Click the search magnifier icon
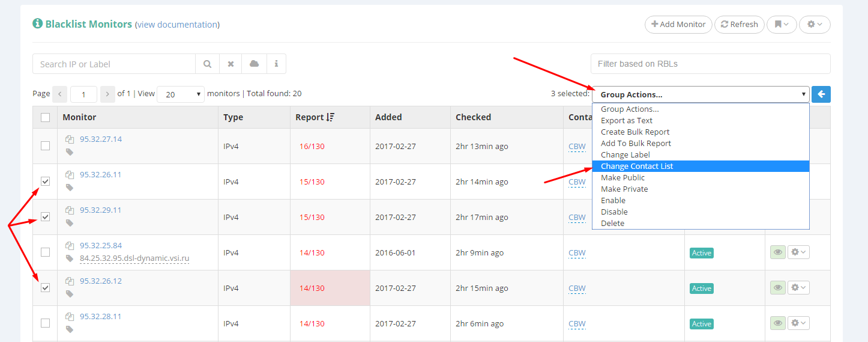Image resolution: width=868 pixels, height=342 pixels. pos(207,64)
